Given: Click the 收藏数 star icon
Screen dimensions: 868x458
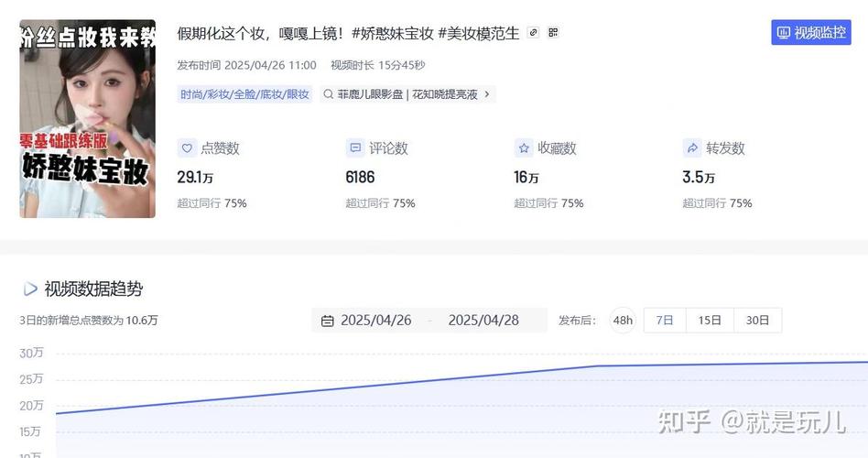Looking at the screenshot, I should (524, 147).
